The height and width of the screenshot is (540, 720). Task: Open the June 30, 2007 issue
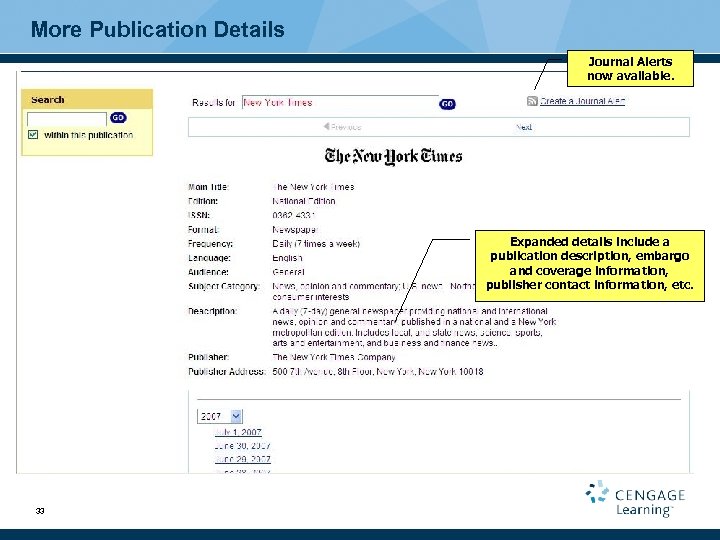(242, 446)
